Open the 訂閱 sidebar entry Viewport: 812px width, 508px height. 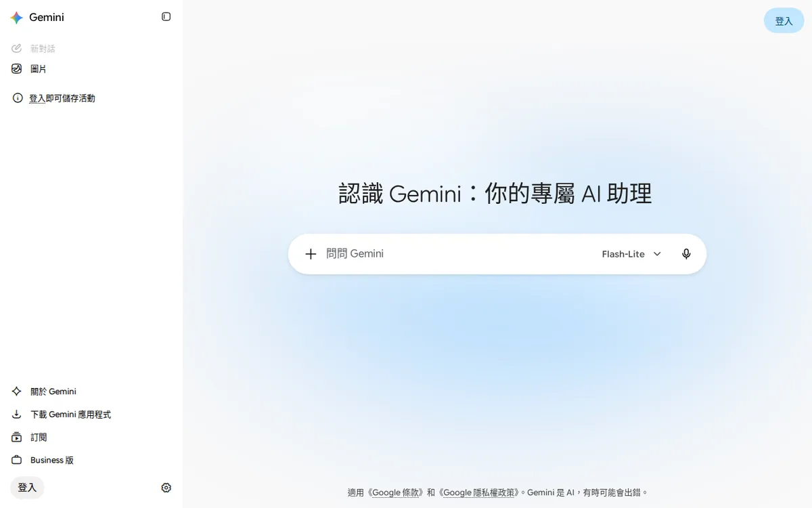pyautogui.click(x=91, y=438)
